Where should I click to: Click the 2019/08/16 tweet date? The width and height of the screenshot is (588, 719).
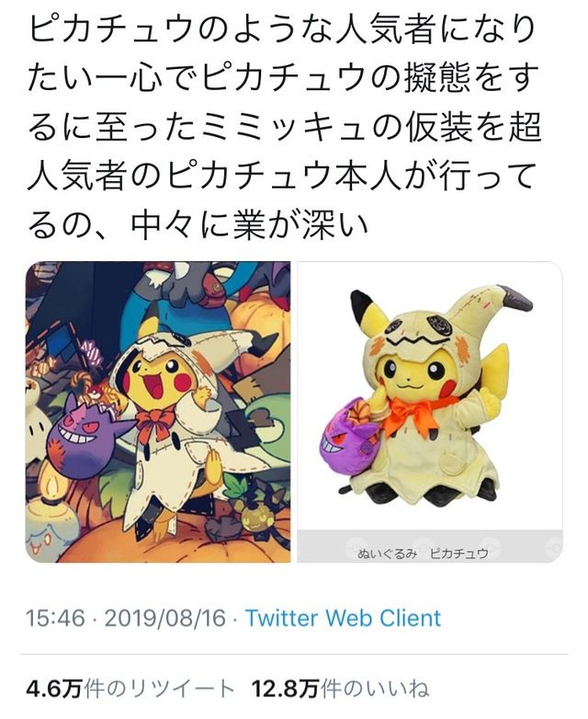pyautogui.click(x=165, y=618)
